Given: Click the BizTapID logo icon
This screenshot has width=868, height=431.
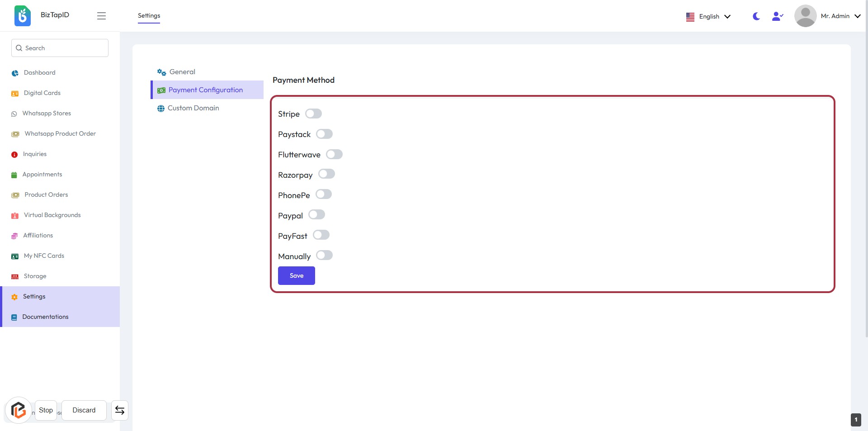Looking at the screenshot, I should (x=22, y=16).
